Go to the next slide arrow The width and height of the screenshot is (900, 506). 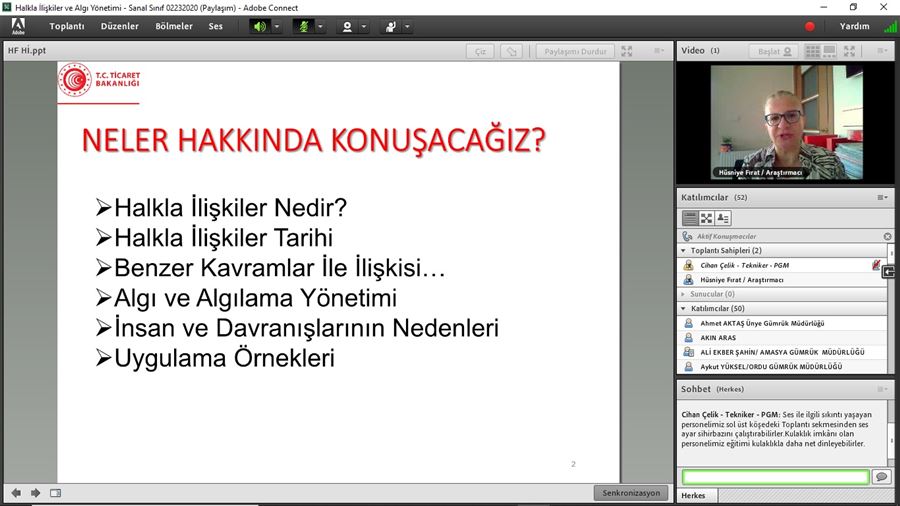tap(36, 493)
